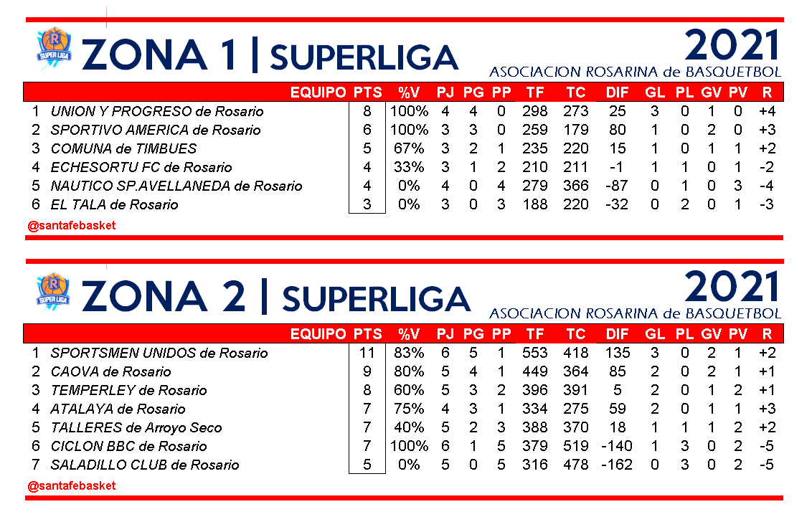Select SPORTSMEN UNIDOS de Rosario team name
The image size is (812, 522).
click(x=159, y=353)
